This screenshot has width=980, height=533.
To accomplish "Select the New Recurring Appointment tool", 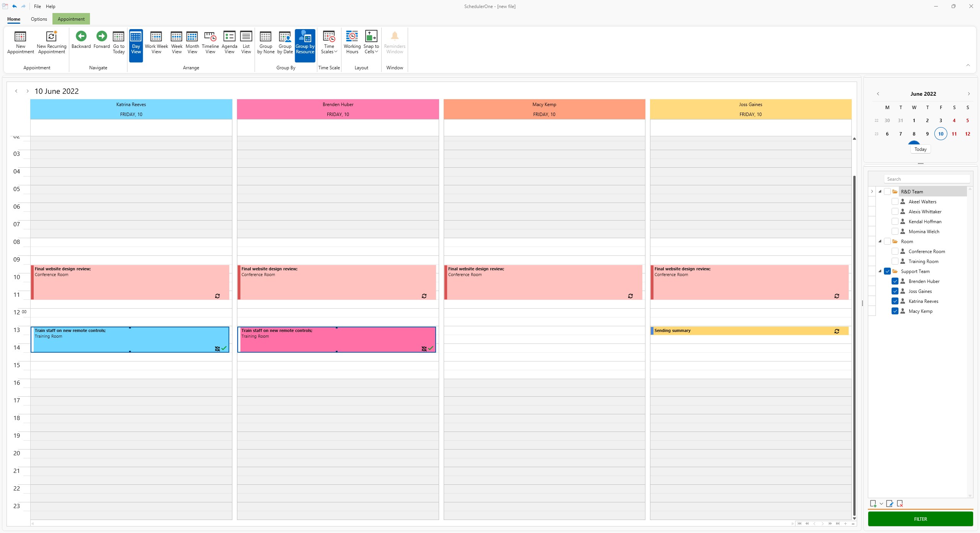I will tap(51, 42).
